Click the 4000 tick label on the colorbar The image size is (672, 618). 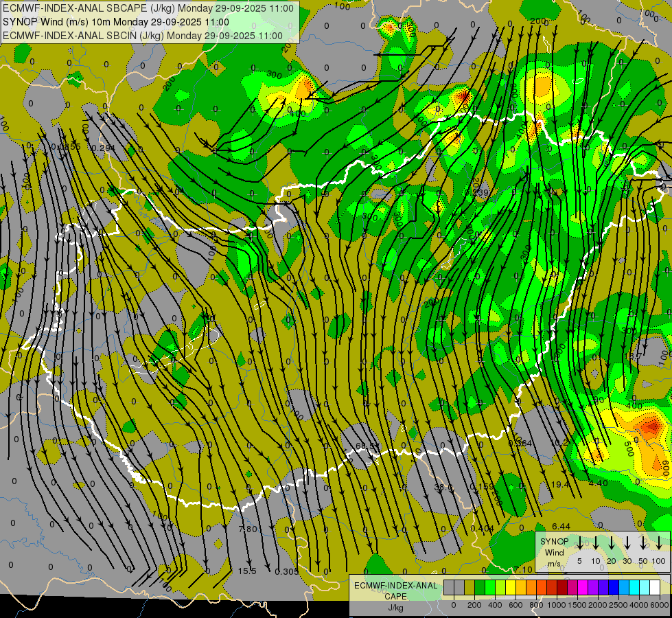pyautogui.click(x=638, y=605)
